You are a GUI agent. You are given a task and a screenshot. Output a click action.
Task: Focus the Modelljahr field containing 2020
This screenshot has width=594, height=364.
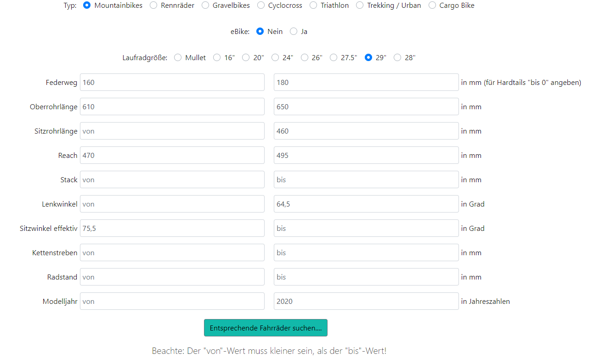click(366, 302)
